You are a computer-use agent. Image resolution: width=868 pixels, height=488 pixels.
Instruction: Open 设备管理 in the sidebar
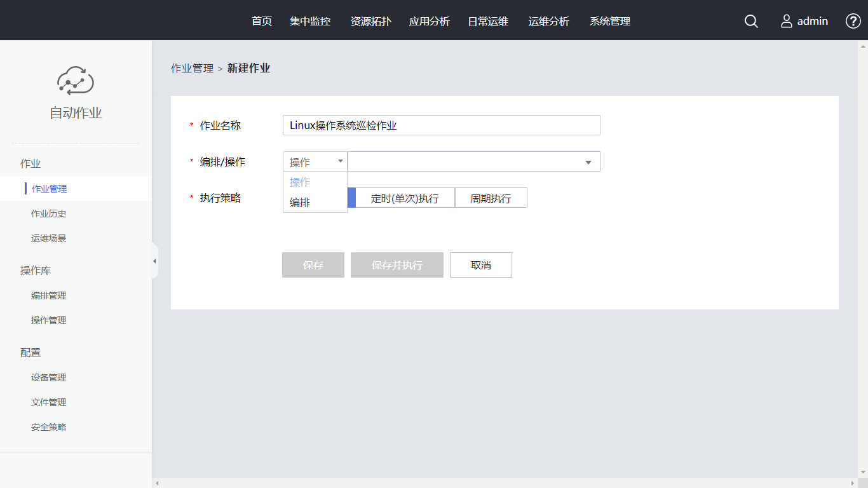pos(49,377)
